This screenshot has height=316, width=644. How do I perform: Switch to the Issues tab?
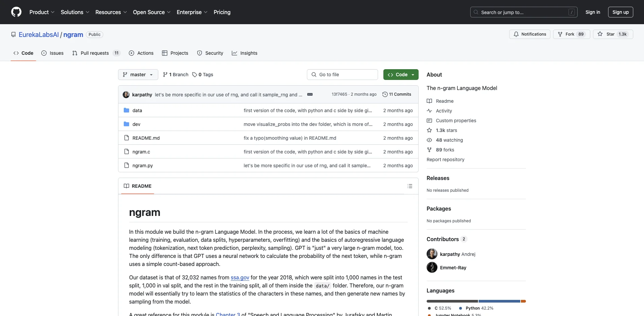point(52,53)
